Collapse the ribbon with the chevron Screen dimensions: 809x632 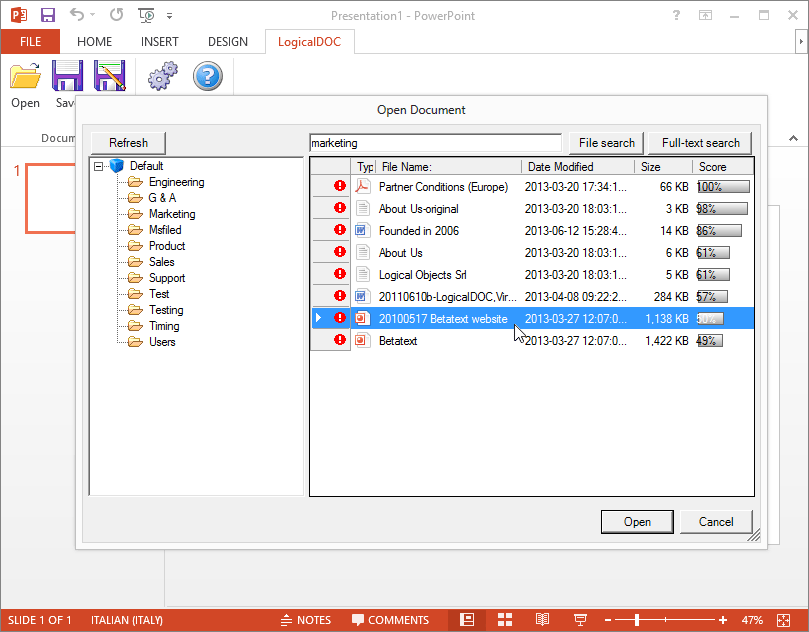click(x=794, y=138)
